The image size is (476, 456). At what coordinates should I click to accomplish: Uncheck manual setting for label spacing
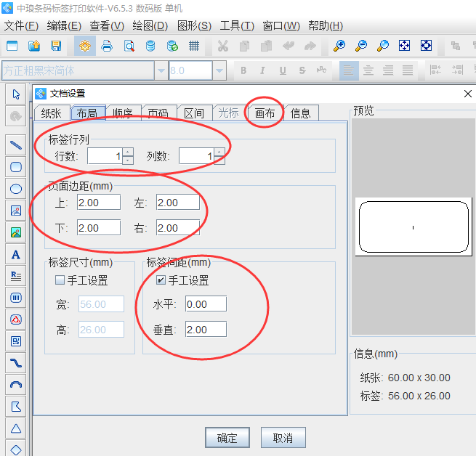tap(161, 280)
